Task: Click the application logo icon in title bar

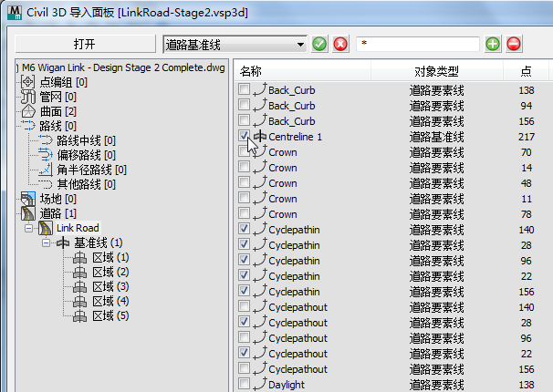Action: point(15,13)
